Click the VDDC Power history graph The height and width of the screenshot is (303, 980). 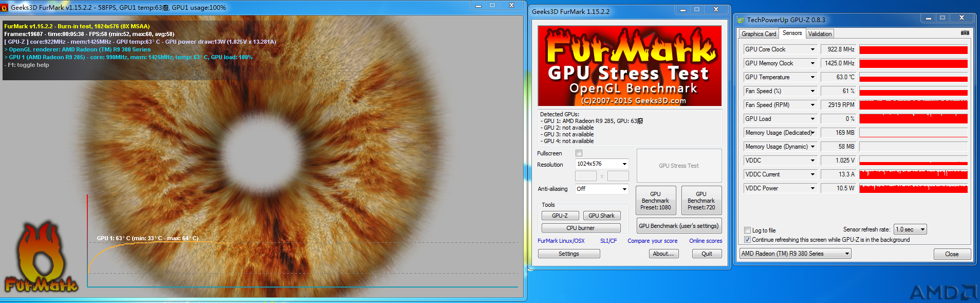914,188
